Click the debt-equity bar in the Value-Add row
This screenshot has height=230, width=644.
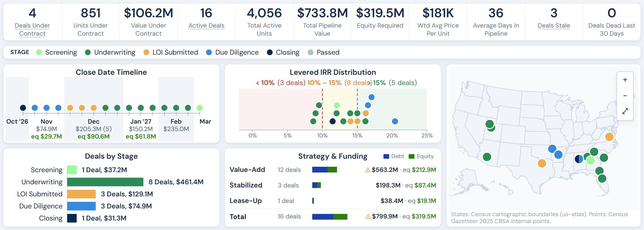(x=325, y=170)
